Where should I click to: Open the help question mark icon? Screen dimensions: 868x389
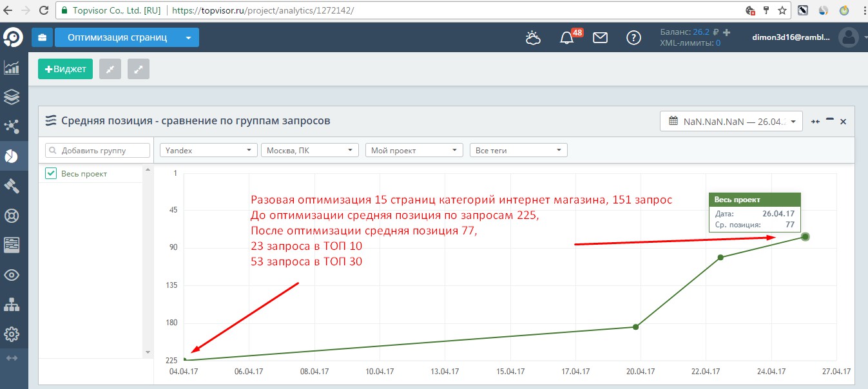(x=633, y=38)
